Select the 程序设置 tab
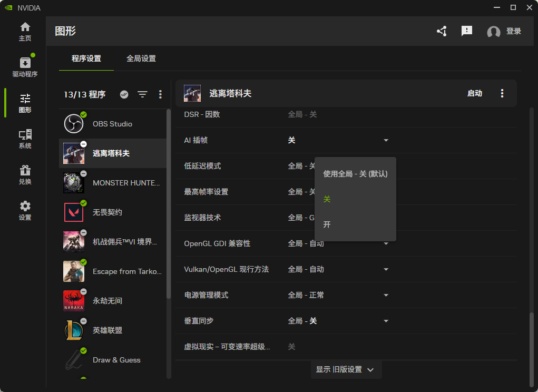 [86, 58]
